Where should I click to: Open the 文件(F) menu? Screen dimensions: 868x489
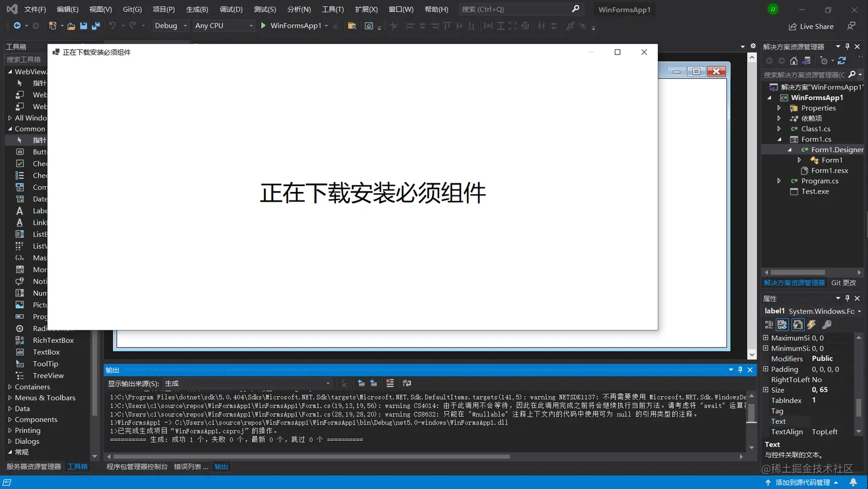pos(35,9)
